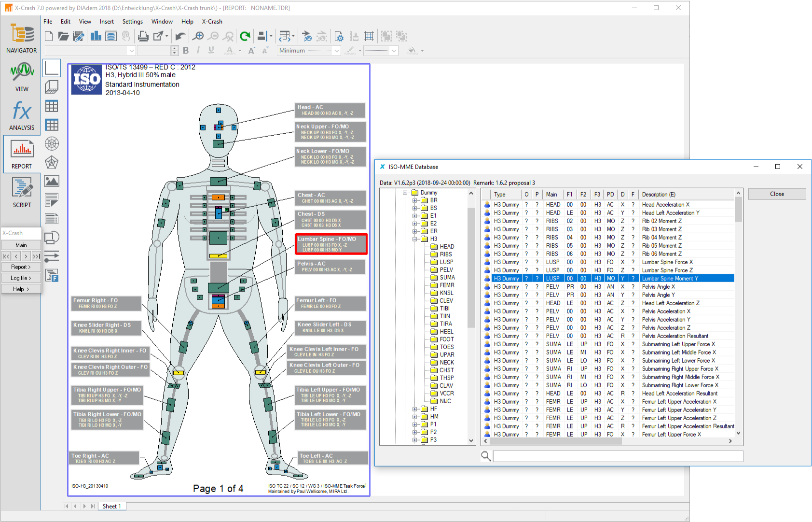Click the font color A icon
This screenshot has height=522, width=812.
[x=230, y=50]
